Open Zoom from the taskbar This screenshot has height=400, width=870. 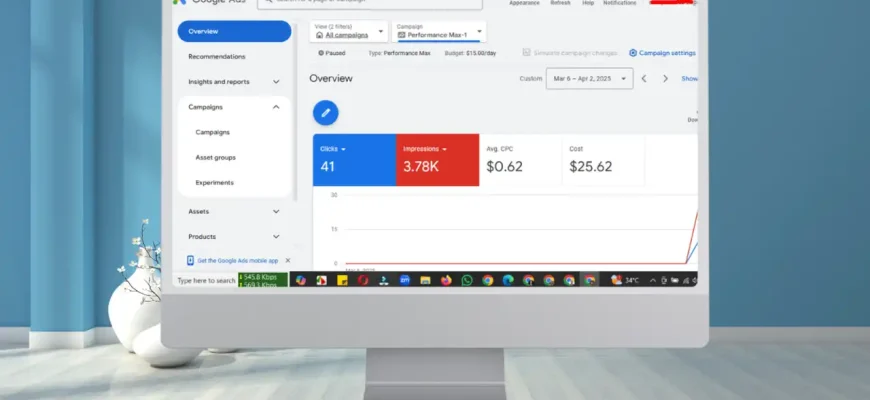pos(404,280)
